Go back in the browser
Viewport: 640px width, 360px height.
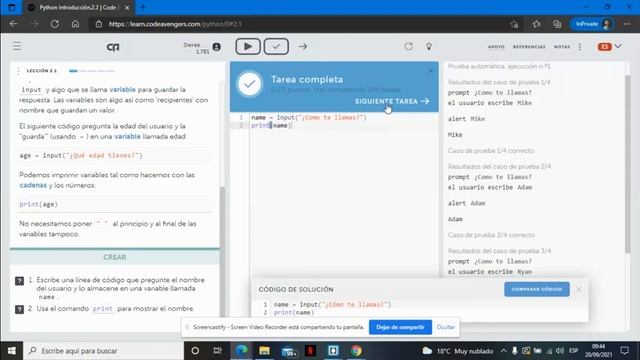pyautogui.click(x=13, y=24)
